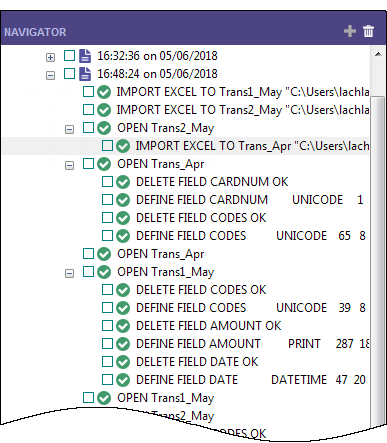The height and width of the screenshot is (443, 387).
Task: Click document icon beside 16:48:24 session
Action: [85, 74]
